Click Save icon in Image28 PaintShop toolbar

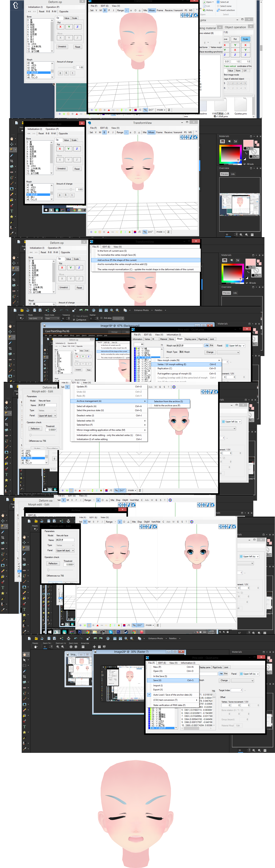pos(49,638)
